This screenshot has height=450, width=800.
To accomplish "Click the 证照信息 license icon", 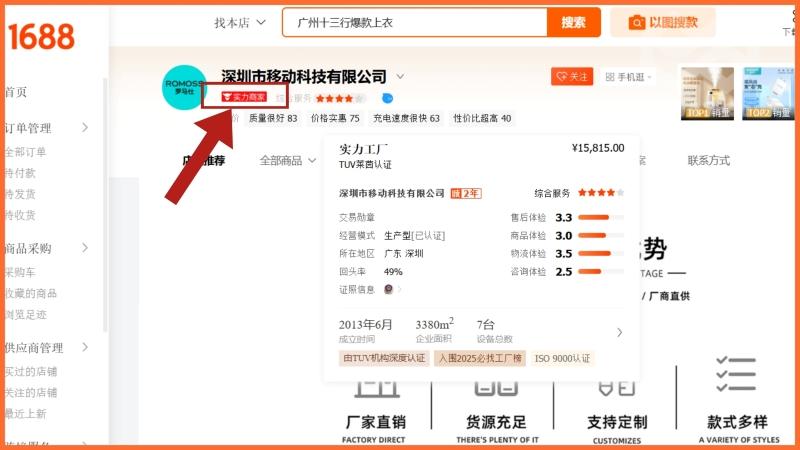I will tap(389, 289).
